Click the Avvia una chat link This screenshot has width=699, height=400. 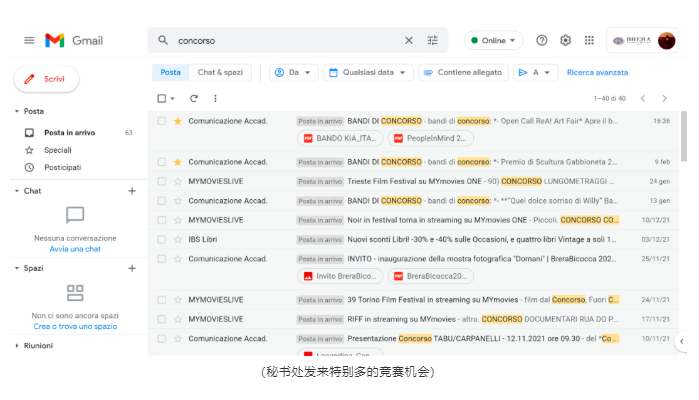(75, 249)
